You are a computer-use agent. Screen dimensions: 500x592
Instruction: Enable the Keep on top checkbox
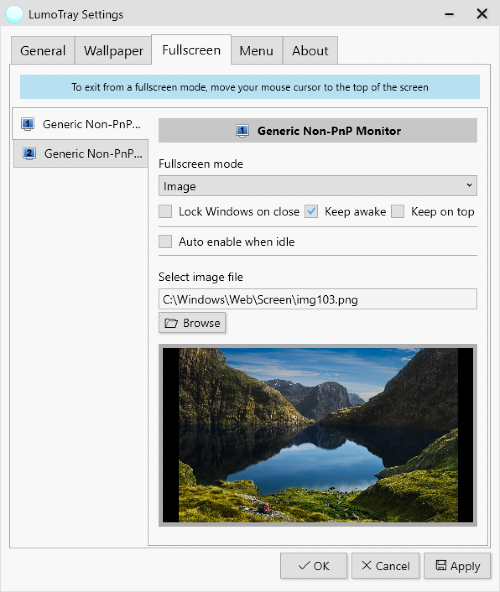[x=398, y=211]
